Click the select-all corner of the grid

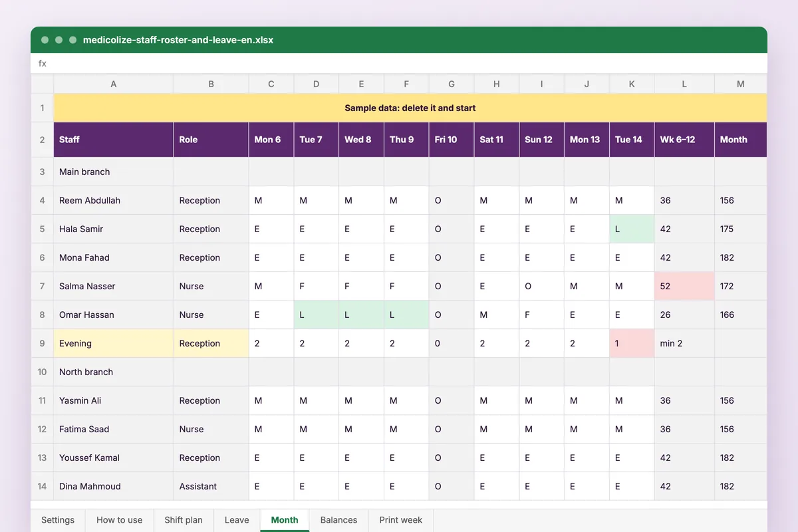point(42,84)
